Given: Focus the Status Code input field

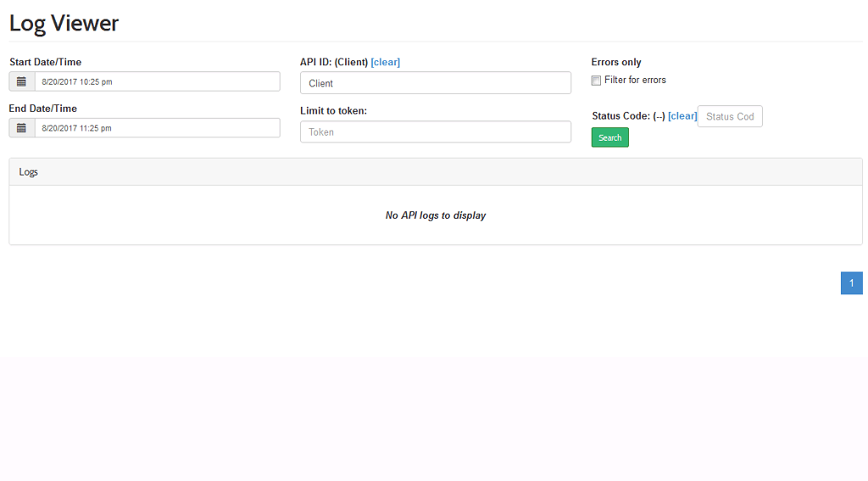Looking at the screenshot, I should 729,116.
